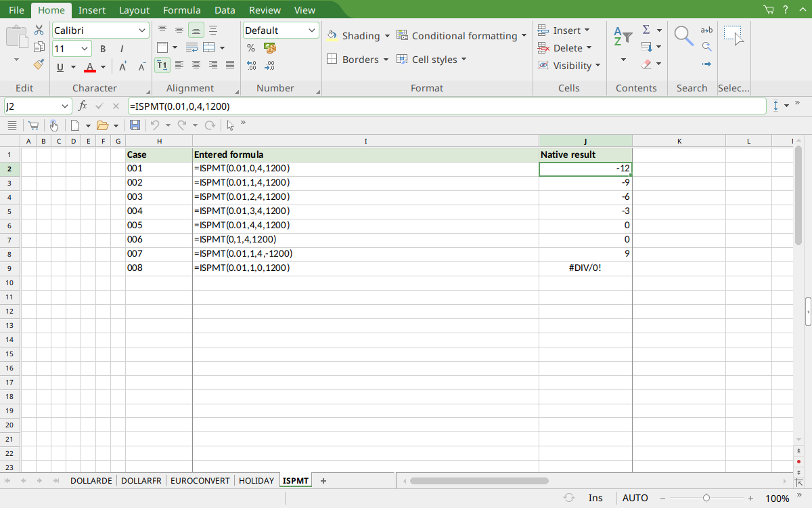Toggle Italic formatting
812x508 pixels.
click(122, 49)
